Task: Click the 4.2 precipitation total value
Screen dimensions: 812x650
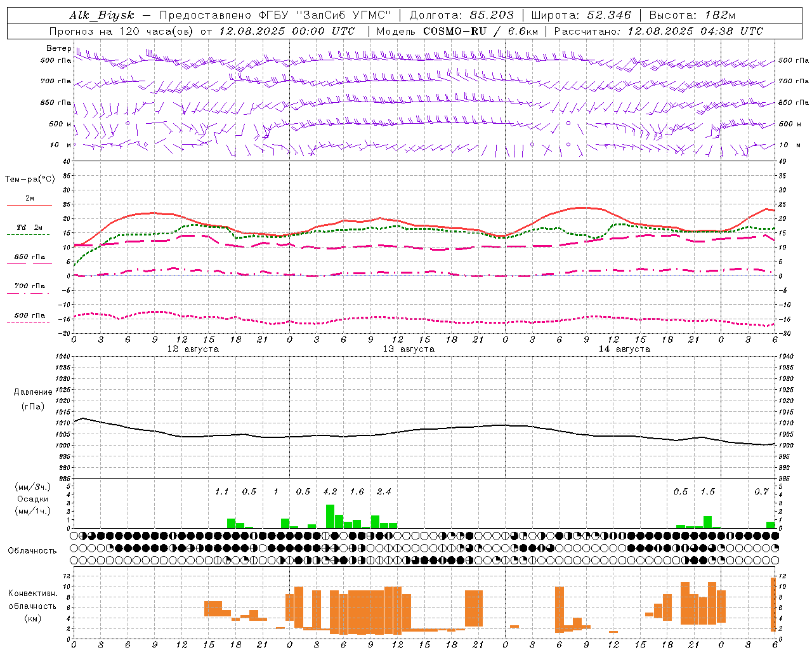Action: click(330, 491)
